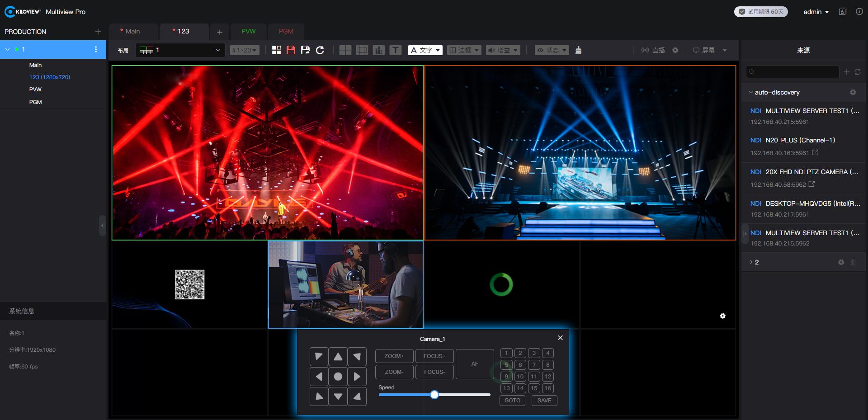
Task: Click the refresh layout icon in toolbar
Action: (x=320, y=50)
